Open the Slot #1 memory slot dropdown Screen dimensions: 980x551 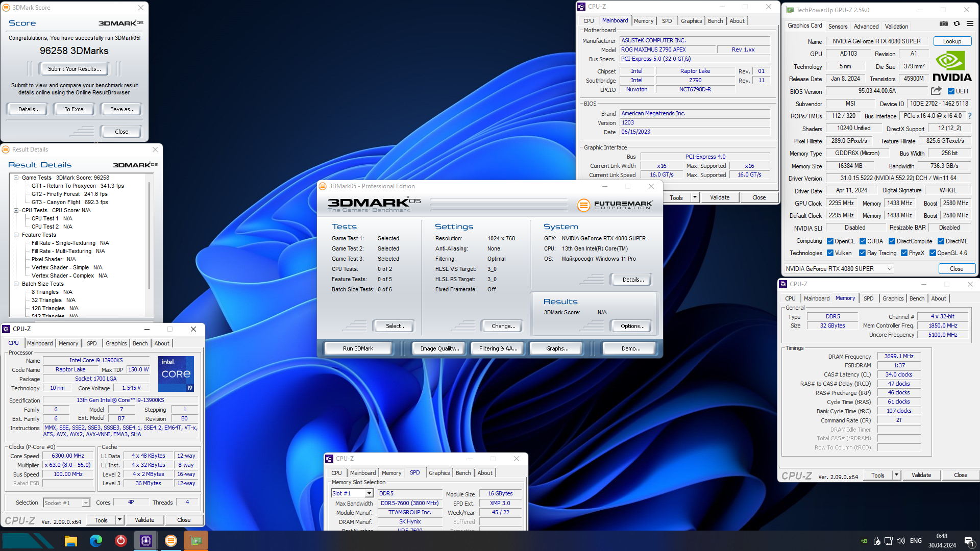[352, 493]
